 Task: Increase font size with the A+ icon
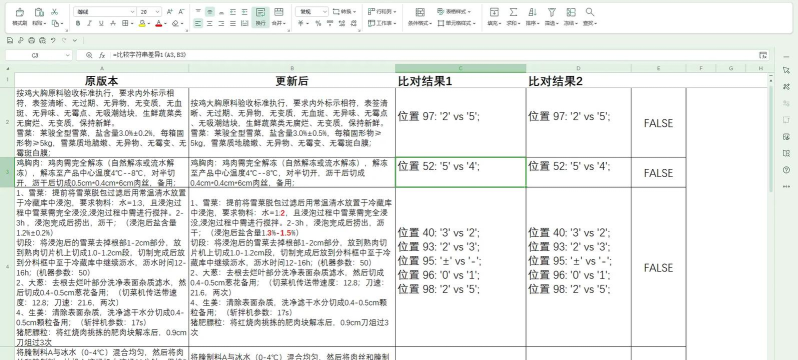170,11
